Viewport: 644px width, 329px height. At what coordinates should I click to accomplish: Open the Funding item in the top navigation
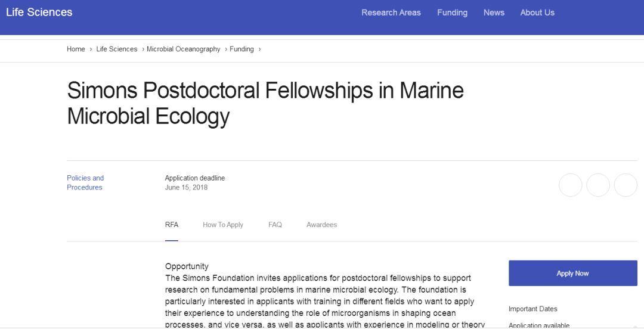[452, 13]
